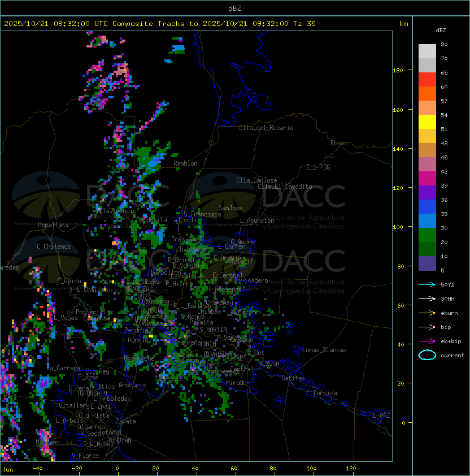The width and height of the screenshot is (470, 476).
Task: Pick the yellow 54 dBZ legend swatch
Action: point(427,122)
